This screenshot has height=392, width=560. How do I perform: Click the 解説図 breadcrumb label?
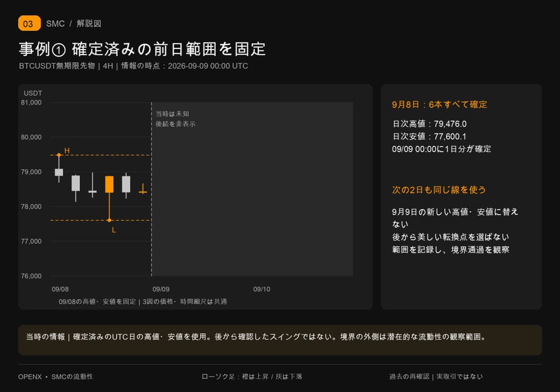(x=89, y=23)
